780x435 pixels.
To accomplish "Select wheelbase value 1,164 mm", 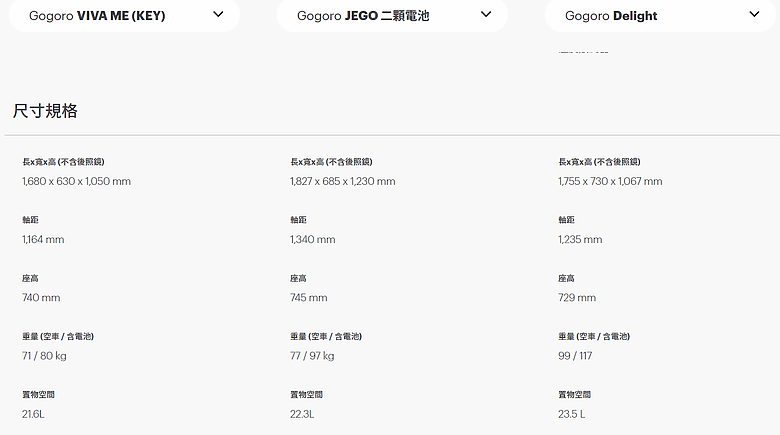I will (43, 239).
